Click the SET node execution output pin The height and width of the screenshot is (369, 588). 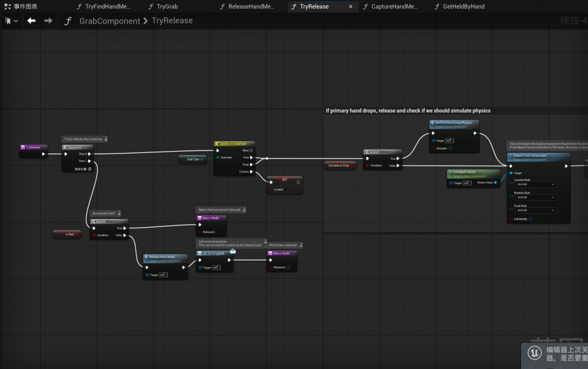298,183
